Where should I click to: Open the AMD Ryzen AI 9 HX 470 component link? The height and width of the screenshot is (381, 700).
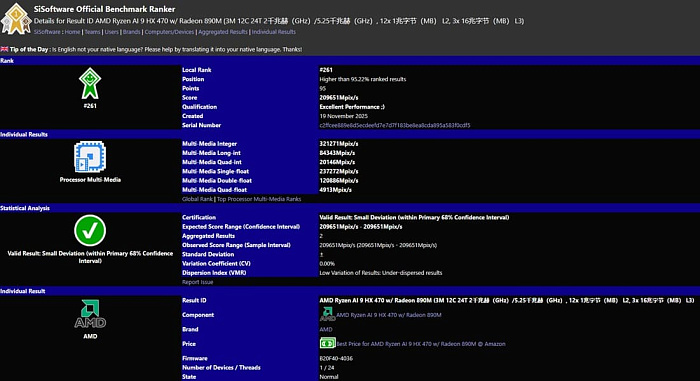click(x=389, y=315)
